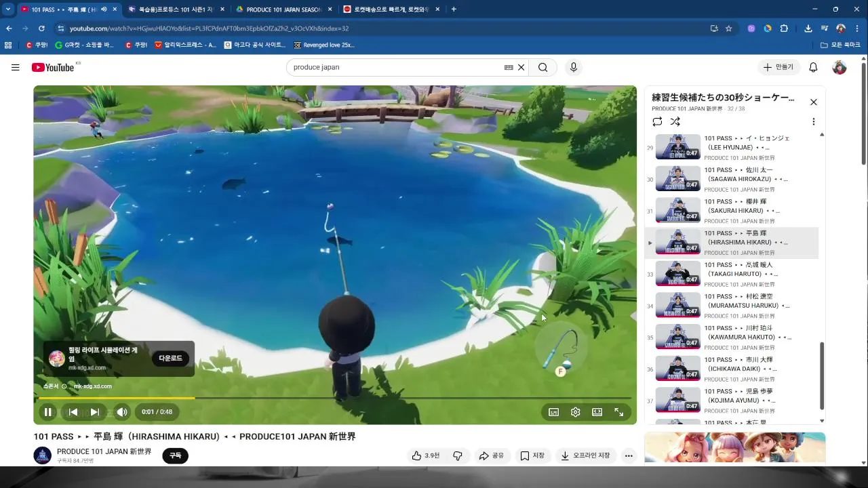
Task: Play the LEE HYUNJAE playlist video
Action: point(732,147)
